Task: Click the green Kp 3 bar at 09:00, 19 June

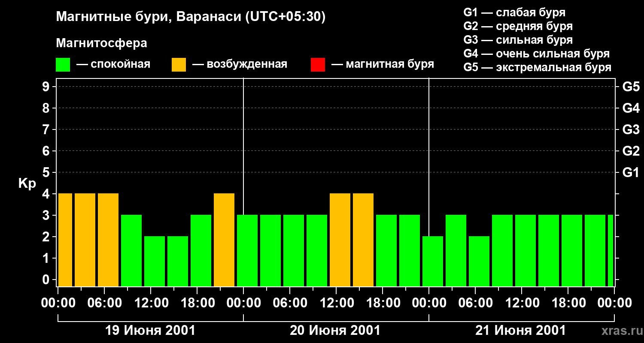Action: click(x=131, y=251)
